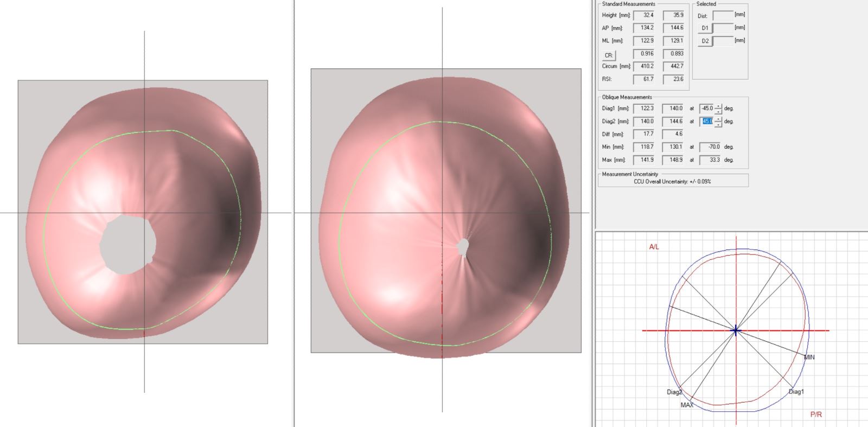Click the Diag2 label on cross-section plot
868x427 pixels.
[x=674, y=392]
